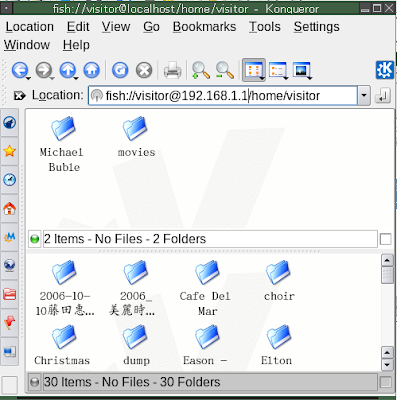Clear the Location bar with the X icon
Image resolution: width=397 pixels, height=400 pixels.
[19, 96]
